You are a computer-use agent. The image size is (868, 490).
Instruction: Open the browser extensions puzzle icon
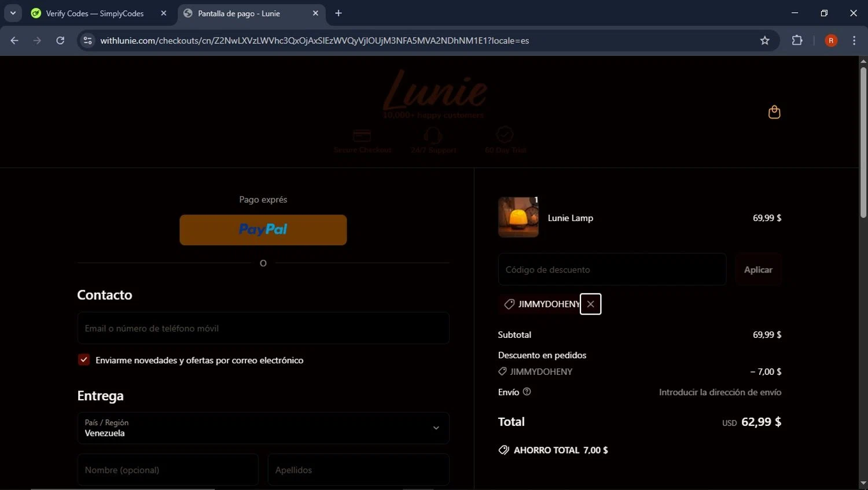tap(797, 40)
